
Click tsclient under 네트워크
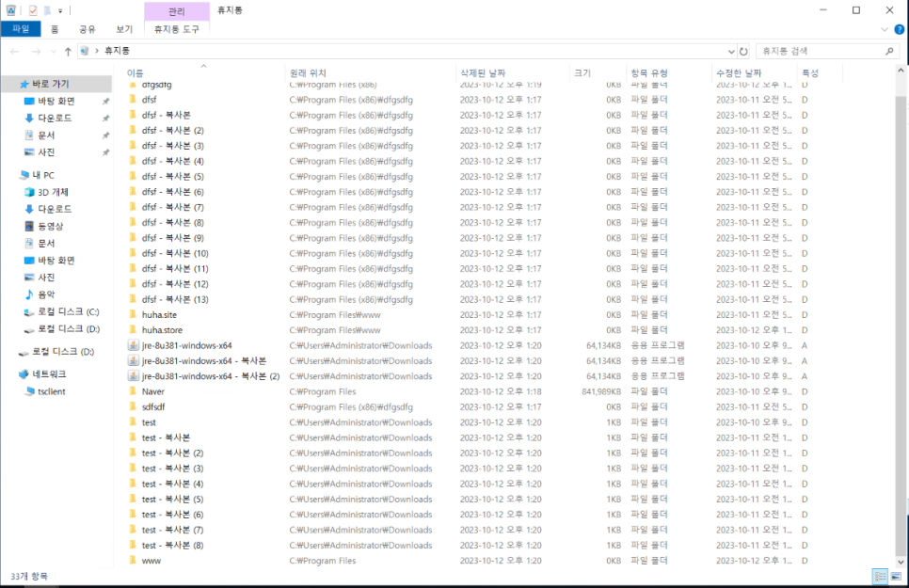(x=52, y=391)
